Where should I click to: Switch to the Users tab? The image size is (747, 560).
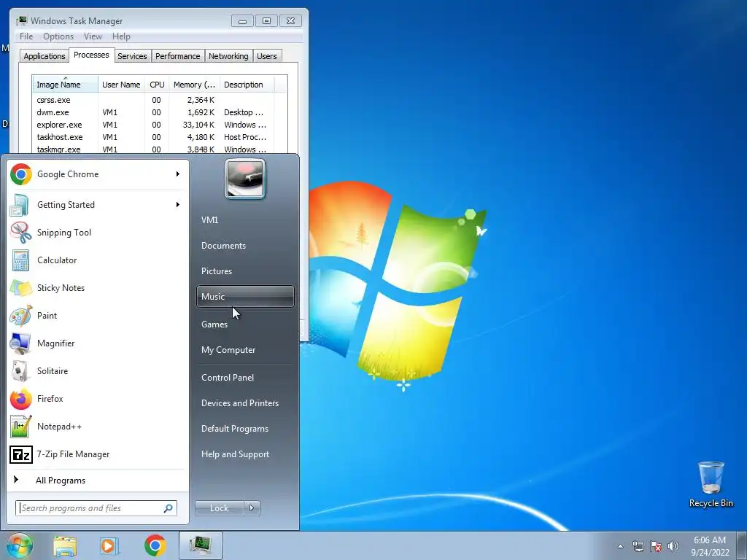pos(267,56)
